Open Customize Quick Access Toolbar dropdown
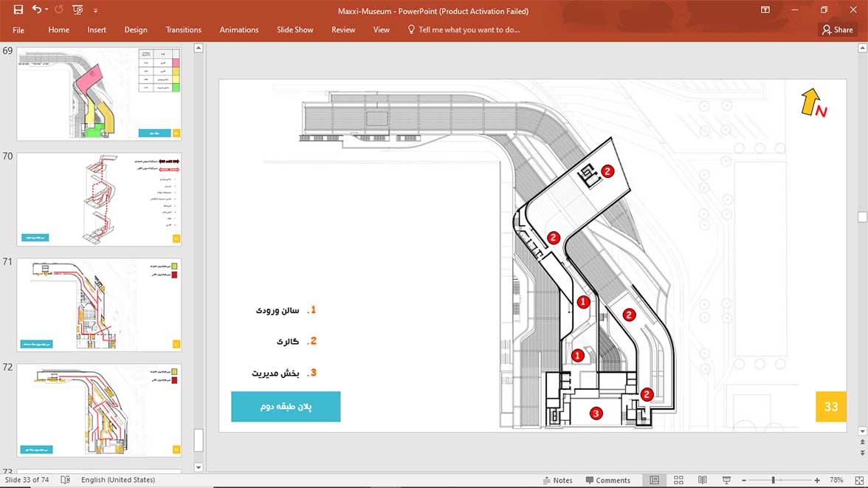868x488 pixels. [x=95, y=10]
